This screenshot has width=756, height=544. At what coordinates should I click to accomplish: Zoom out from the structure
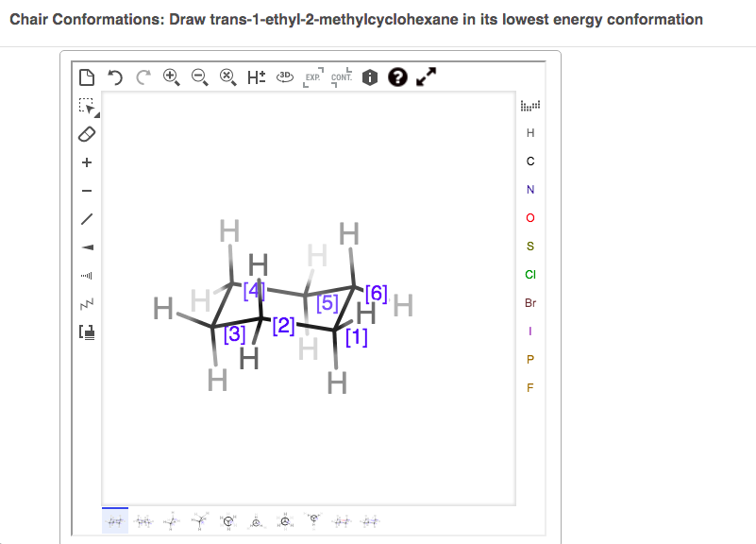[198, 76]
